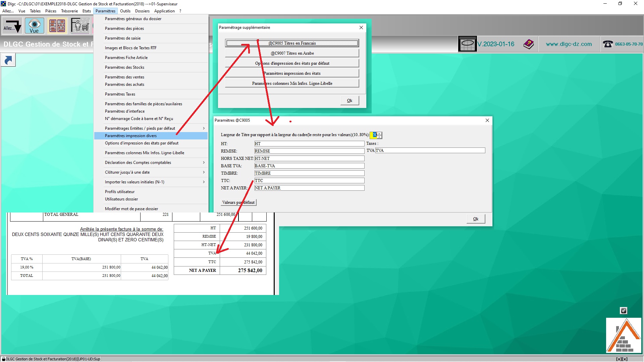Open the Outils menu
The height and width of the screenshot is (362, 644).
point(125,11)
